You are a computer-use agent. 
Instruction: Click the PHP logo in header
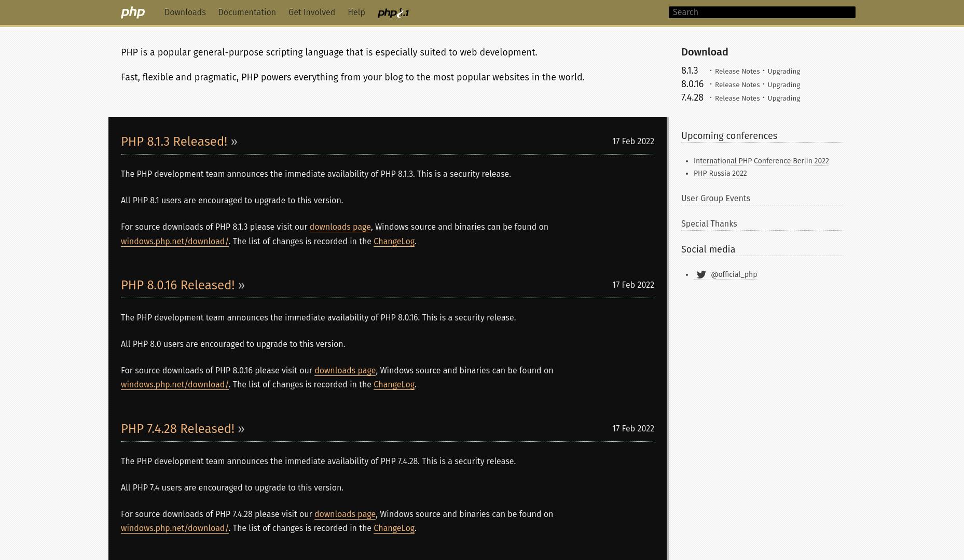[x=133, y=12]
